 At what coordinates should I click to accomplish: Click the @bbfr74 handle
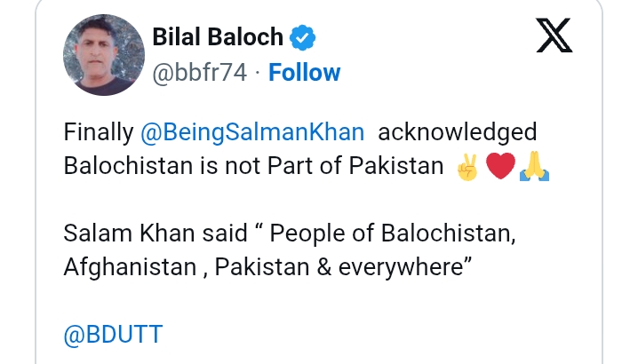(200, 73)
